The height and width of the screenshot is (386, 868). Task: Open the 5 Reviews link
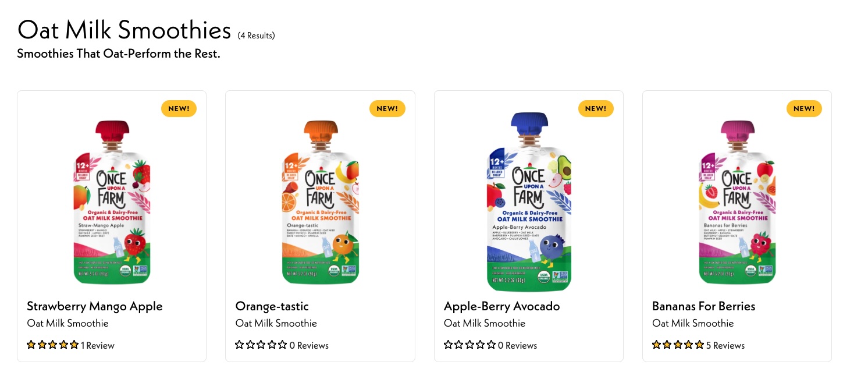[725, 346]
